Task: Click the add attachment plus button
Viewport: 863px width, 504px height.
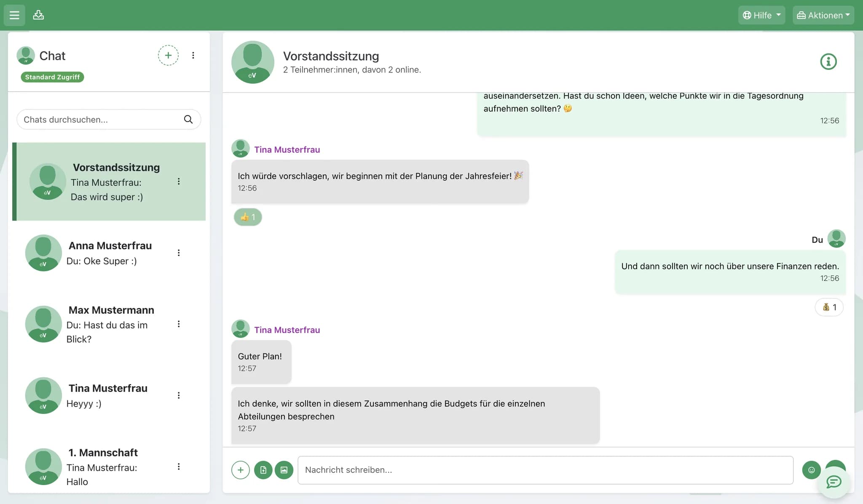Action: (x=241, y=470)
